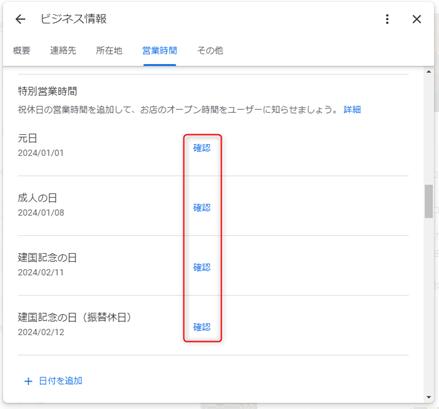Click 確認 for 成人の日
439x409 pixels.
[202, 208]
